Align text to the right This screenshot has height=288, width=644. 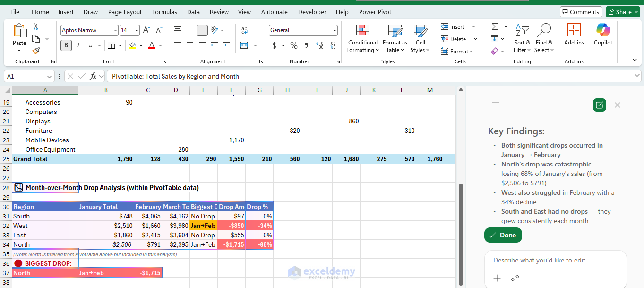[x=202, y=45]
